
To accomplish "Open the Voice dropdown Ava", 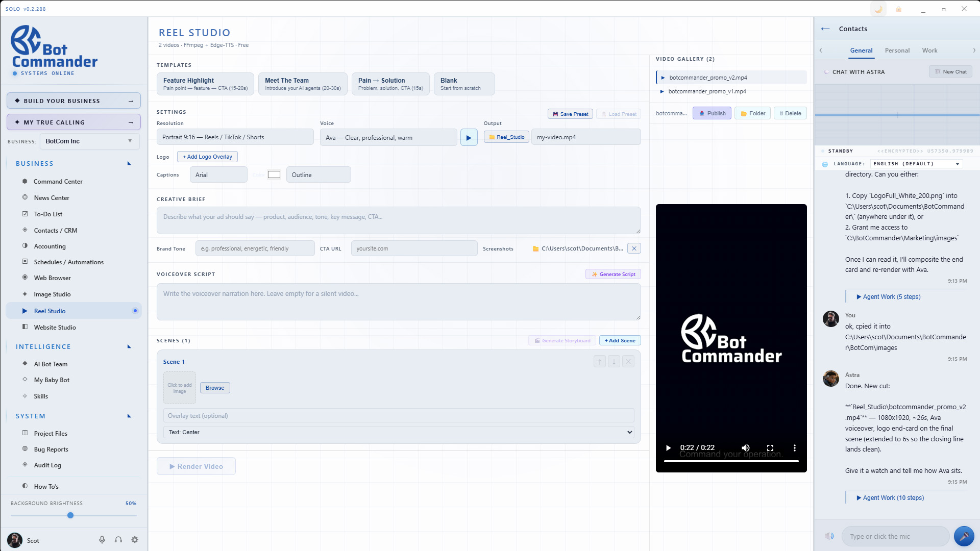I will click(388, 138).
